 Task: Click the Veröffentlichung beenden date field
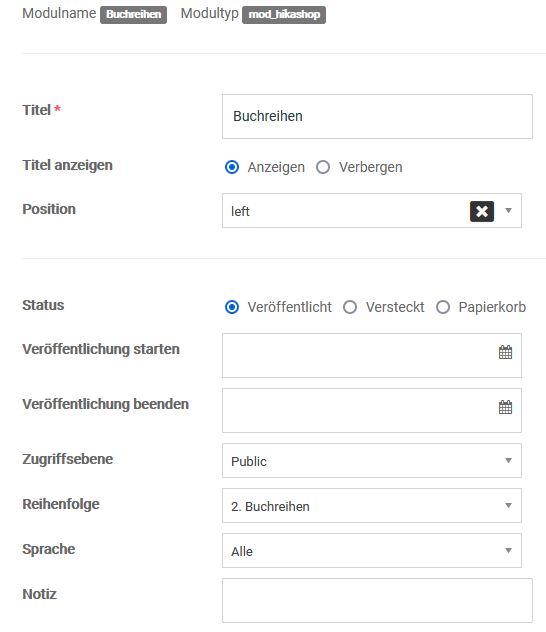(x=372, y=410)
